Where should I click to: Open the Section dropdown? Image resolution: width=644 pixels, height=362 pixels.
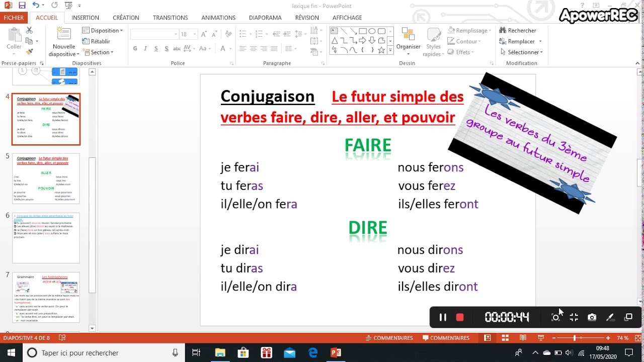(x=99, y=52)
